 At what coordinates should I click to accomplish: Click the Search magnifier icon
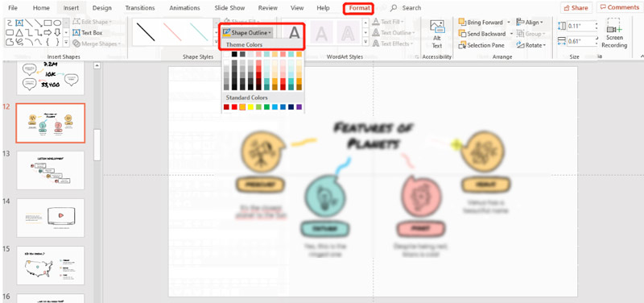point(394,8)
